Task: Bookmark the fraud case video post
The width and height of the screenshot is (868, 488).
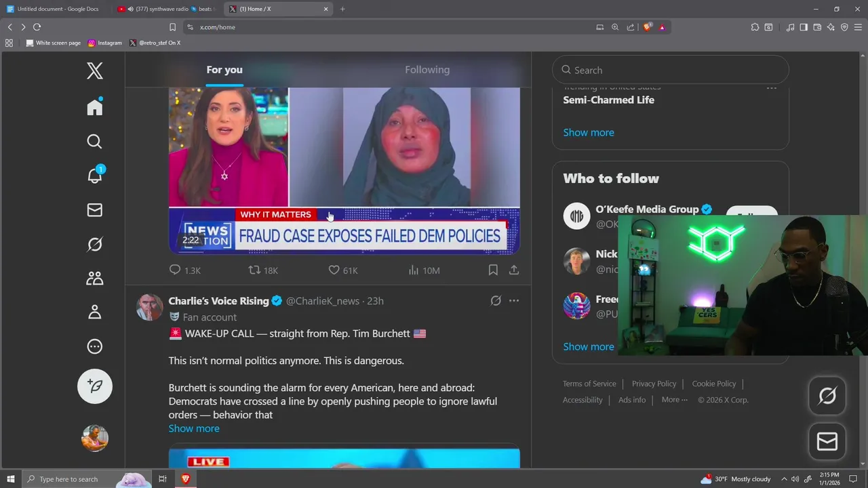Action: (493, 270)
